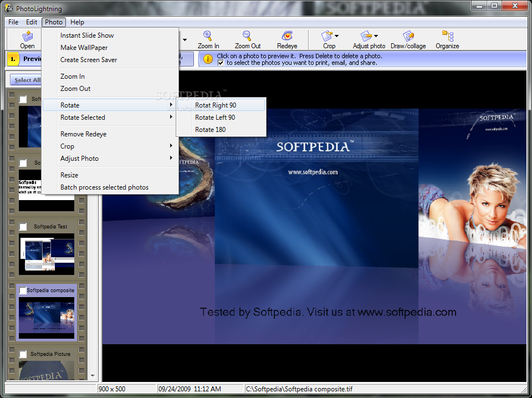The width and height of the screenshot is (532, 398).
Task: Choose Remove Redeye menu entry
Action: tap(110, 134)
